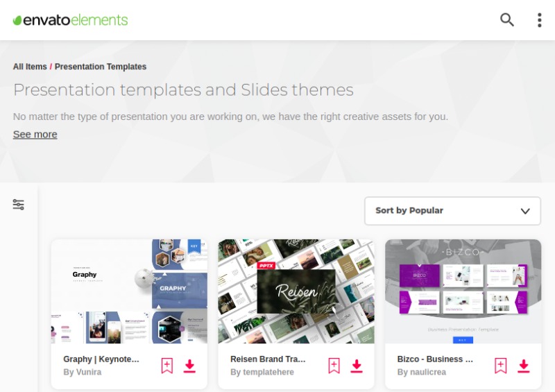Image resolution: width=555 pixels, height=392 pixels.
Task: Download the Graphy Keynote template
Action: (x=189, y=366)
